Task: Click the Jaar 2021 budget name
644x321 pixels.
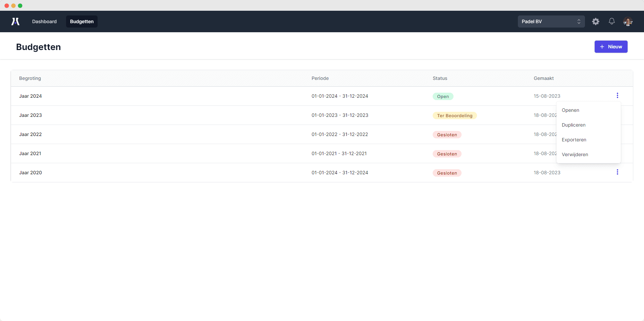Action: pos(30,153)
